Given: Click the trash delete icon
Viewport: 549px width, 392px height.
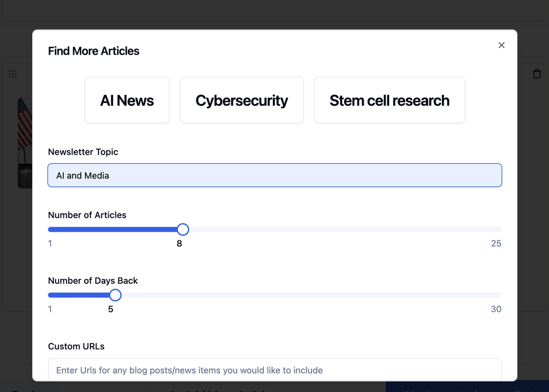Looking at the screenshot, I should click(x=537, y=73).
